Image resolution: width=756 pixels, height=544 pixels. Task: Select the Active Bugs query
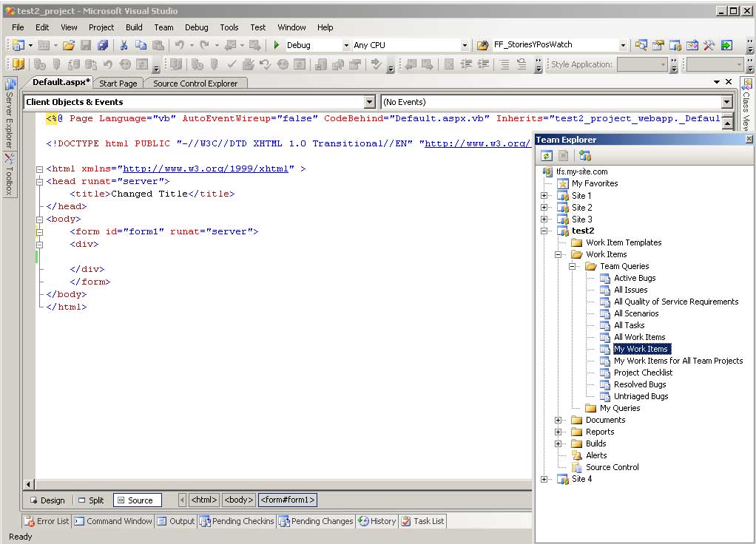pos(635,278)
